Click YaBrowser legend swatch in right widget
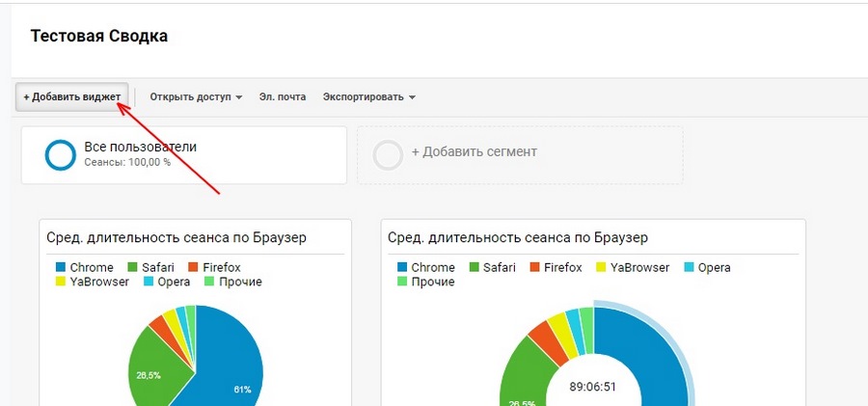868x406 pixels. click(x=601, y=267)
